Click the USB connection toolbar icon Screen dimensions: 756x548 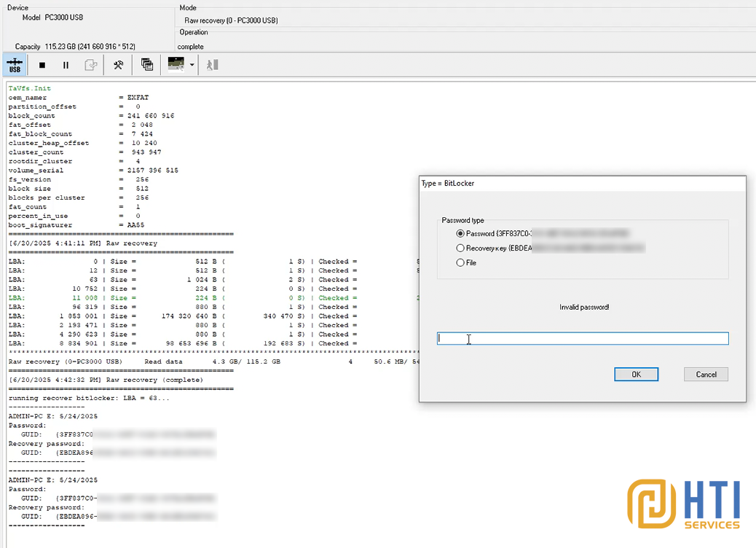pos(15,65)
